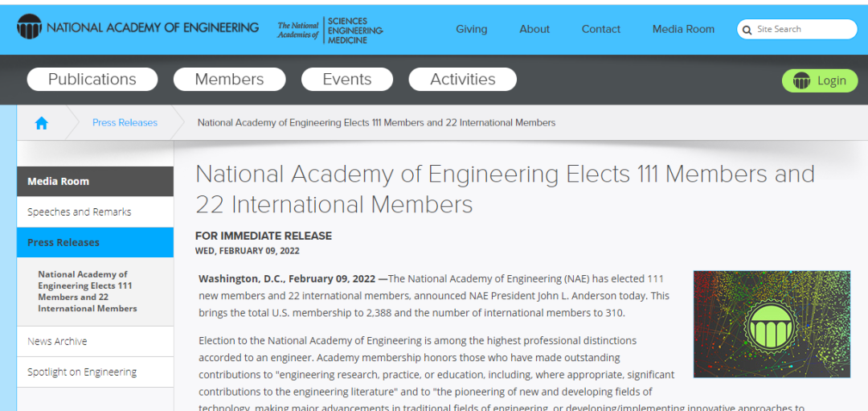Click the magnifier icon in Site Search
868x411 pixels.
point(747,30)
